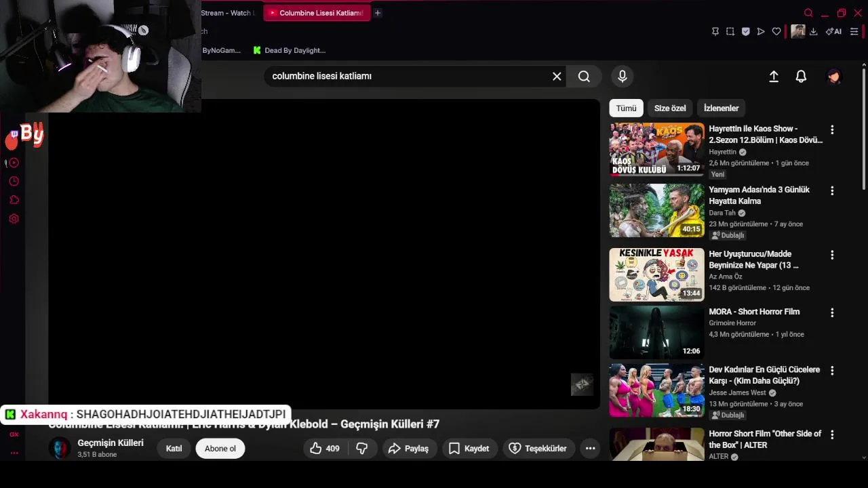The width and height of the screenshot is (868, 488).
Task: Open the browser profile avatar in toolbar
Action: [x=798, y=31]
